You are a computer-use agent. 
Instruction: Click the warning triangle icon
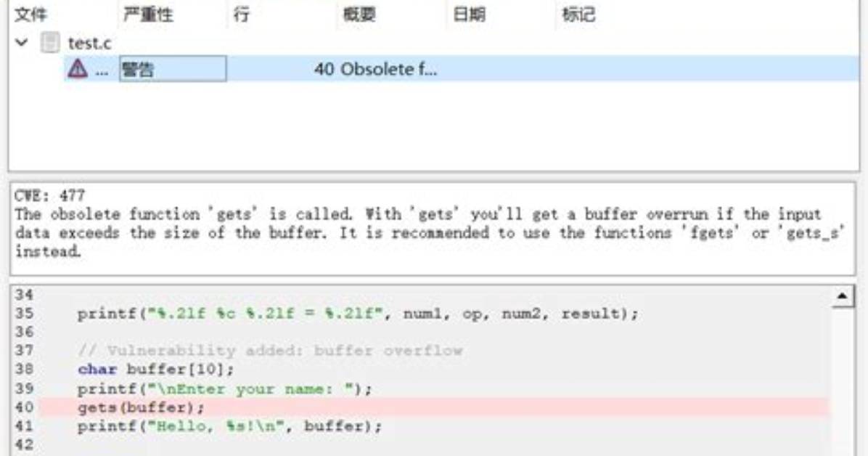[78, 69]
